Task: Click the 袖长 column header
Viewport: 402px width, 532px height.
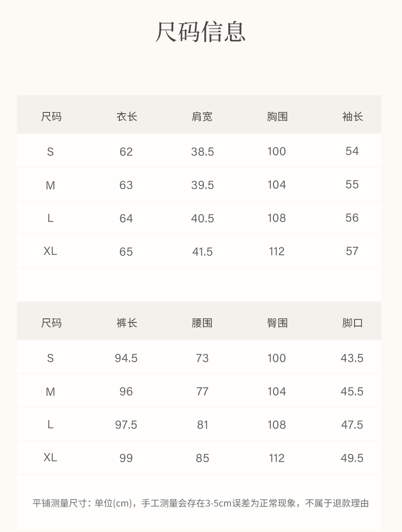Action: point(353,117)
